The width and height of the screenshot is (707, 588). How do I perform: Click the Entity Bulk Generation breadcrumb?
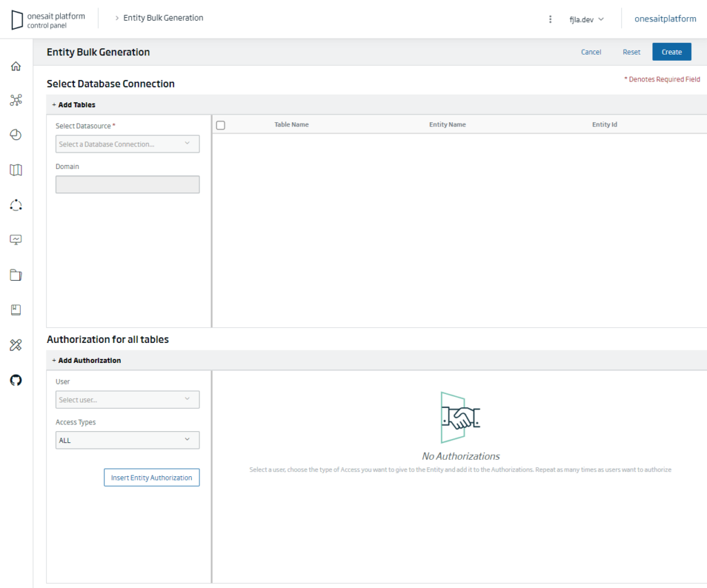(163, 18)
